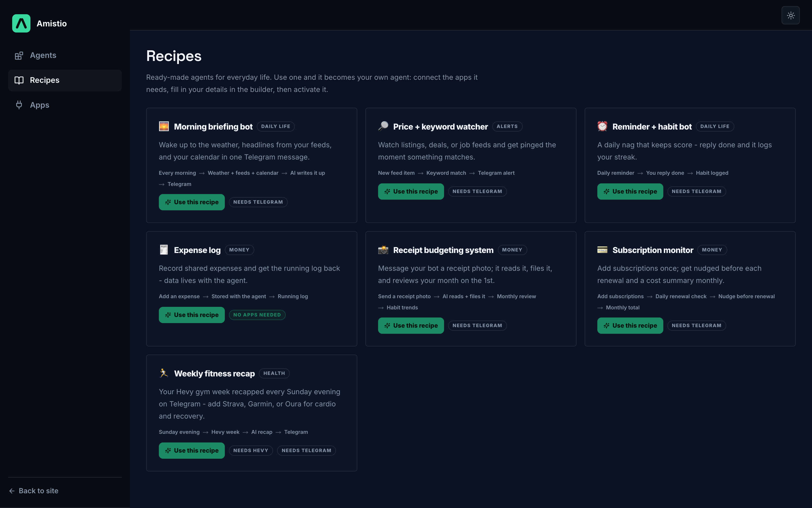Use the Expense log recipe
The image size is (812, 508).
click(192, 315)
